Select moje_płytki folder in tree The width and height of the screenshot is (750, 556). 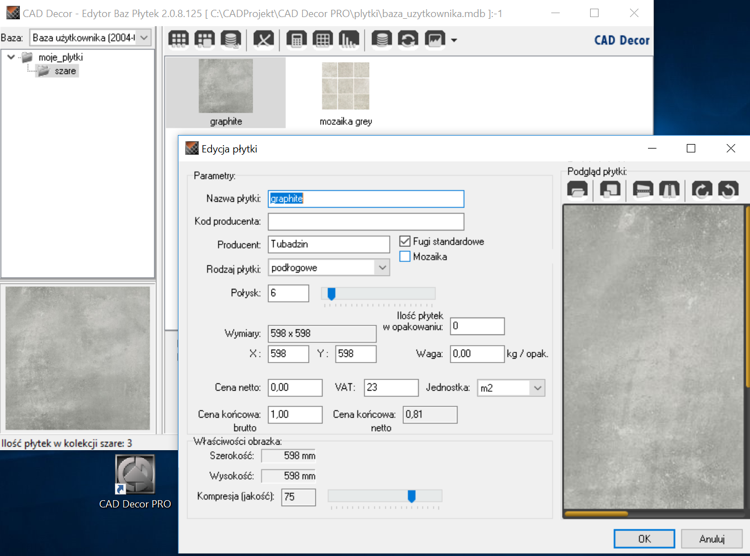60,57
